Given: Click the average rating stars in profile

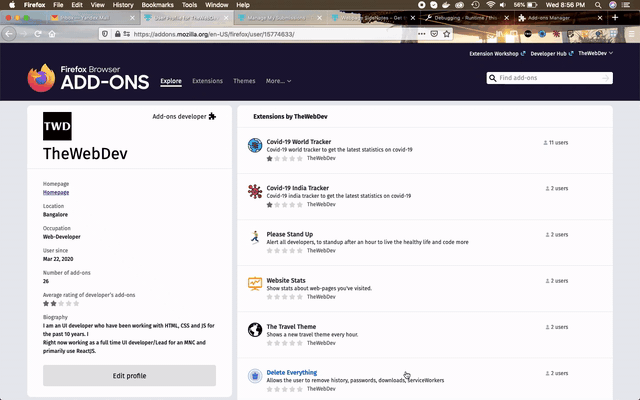Looking at the screenshot, I should (x=61, y=303).
